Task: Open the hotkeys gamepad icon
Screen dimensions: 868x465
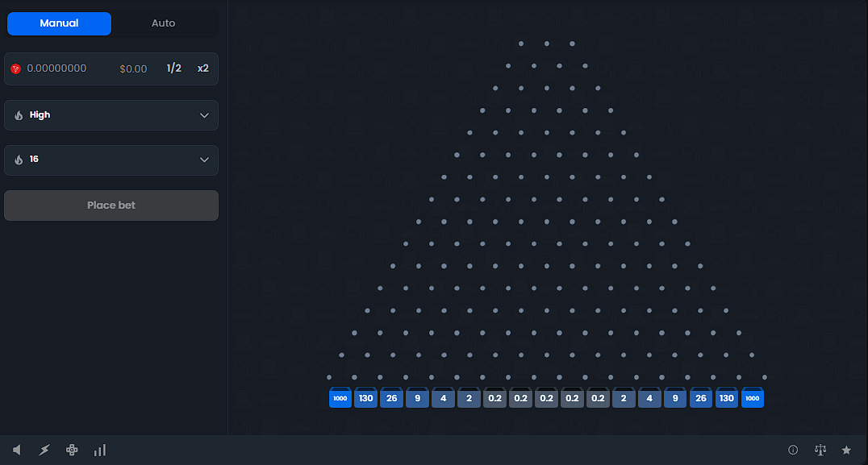Action: (72, 450)
